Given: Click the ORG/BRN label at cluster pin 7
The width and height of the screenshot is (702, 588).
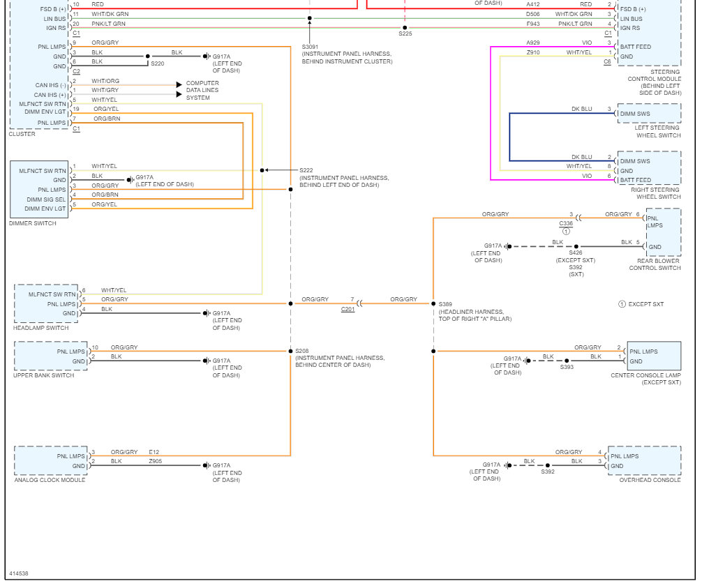Looking at the screenshot, I should (x=107, y=119).
